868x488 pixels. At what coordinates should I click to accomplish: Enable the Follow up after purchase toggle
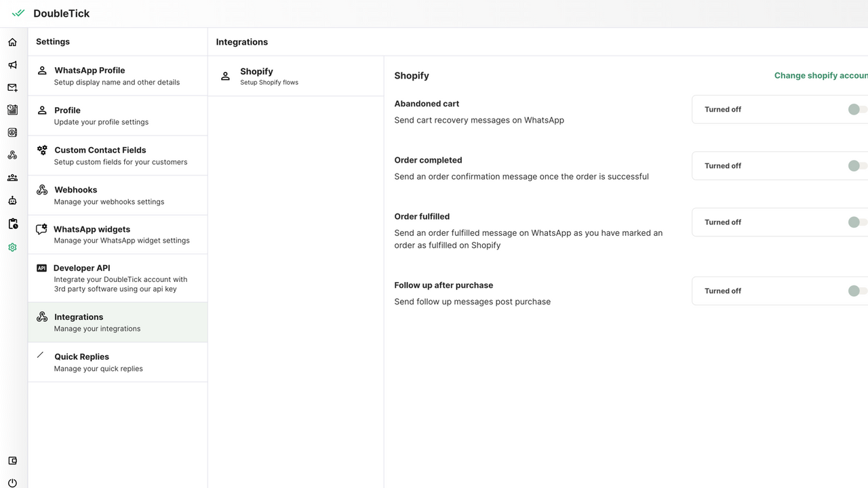coord(856,291)
